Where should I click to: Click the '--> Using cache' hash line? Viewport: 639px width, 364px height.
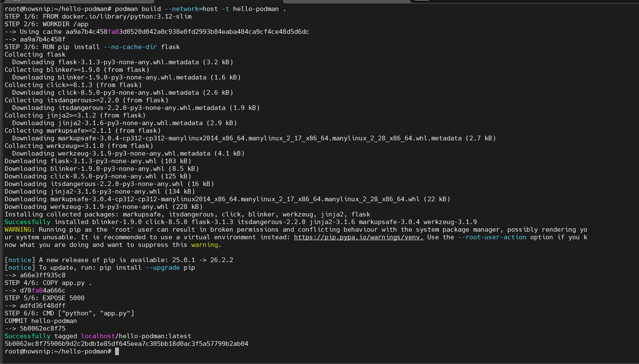pyautogui.click(x=157, y=32)
